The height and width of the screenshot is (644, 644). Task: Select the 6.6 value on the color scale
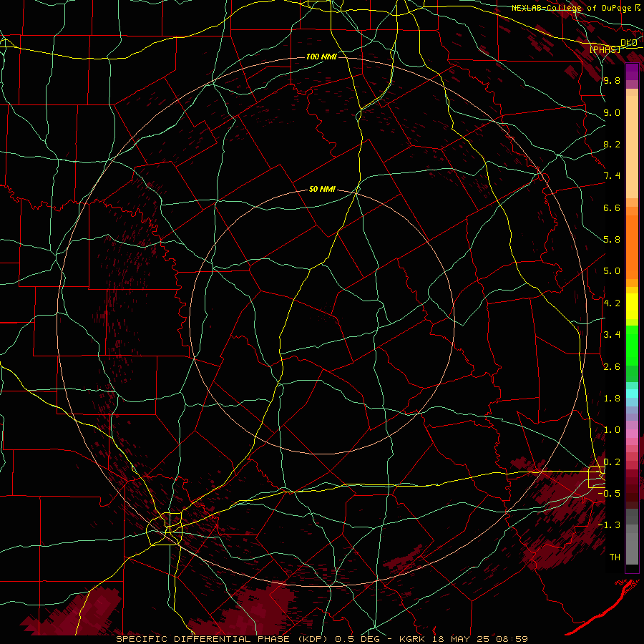(612, 208)
